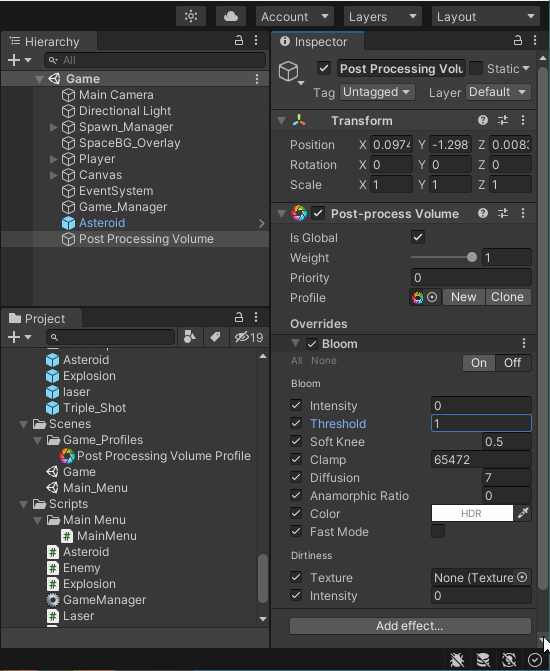Disable the Post-process Volume component checkbox
The image size is (550, 671).
tap(318, 213)
